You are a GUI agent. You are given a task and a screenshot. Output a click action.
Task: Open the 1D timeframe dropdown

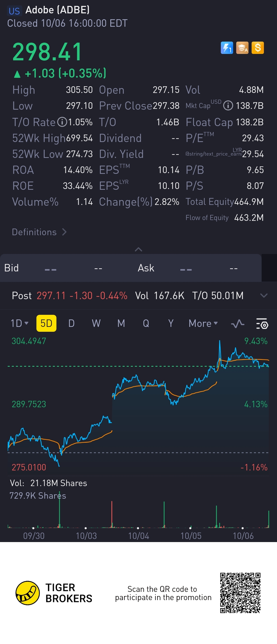coord(19,323)
